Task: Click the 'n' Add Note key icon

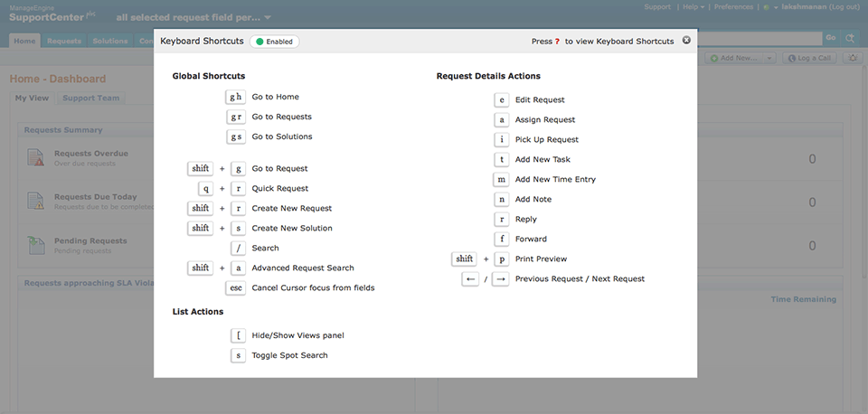Action: pyautogui.click(x=502, y=199)
